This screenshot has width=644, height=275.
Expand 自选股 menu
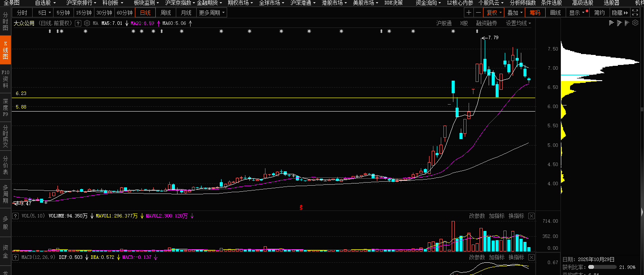[x=46, y=3]
